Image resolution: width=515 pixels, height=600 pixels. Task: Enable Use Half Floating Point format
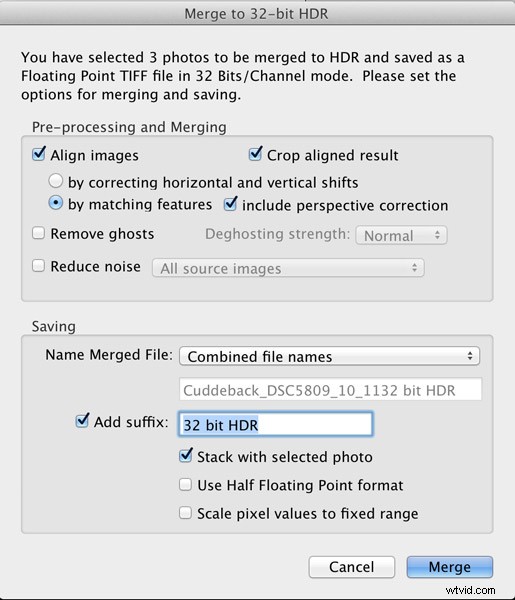185,484
